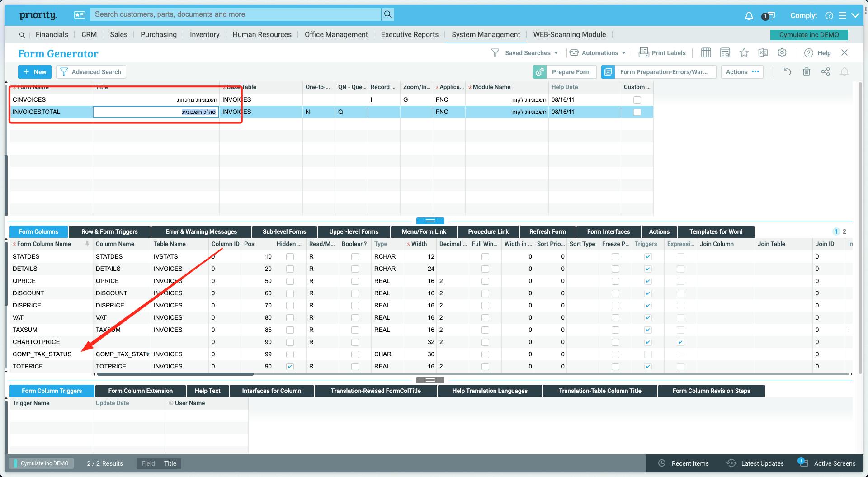Click the search magnifier icon in search bar

(x=387, y=14)
